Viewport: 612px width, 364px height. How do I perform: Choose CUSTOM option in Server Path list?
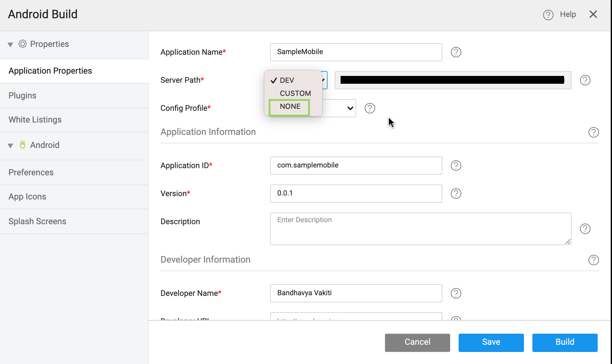pos(295,94)
